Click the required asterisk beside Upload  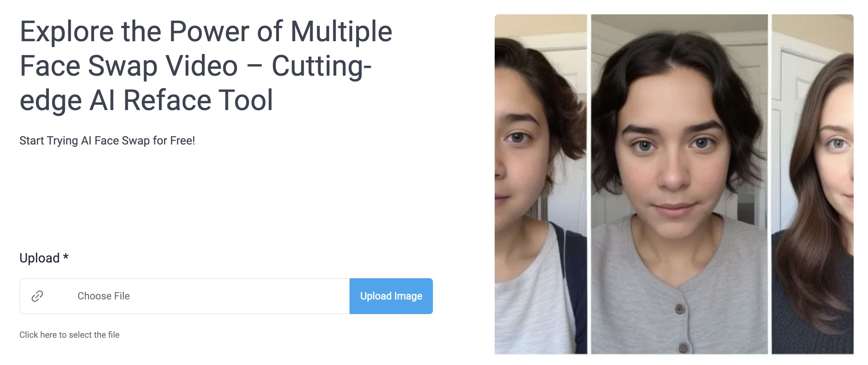click(x=66, y=256)
